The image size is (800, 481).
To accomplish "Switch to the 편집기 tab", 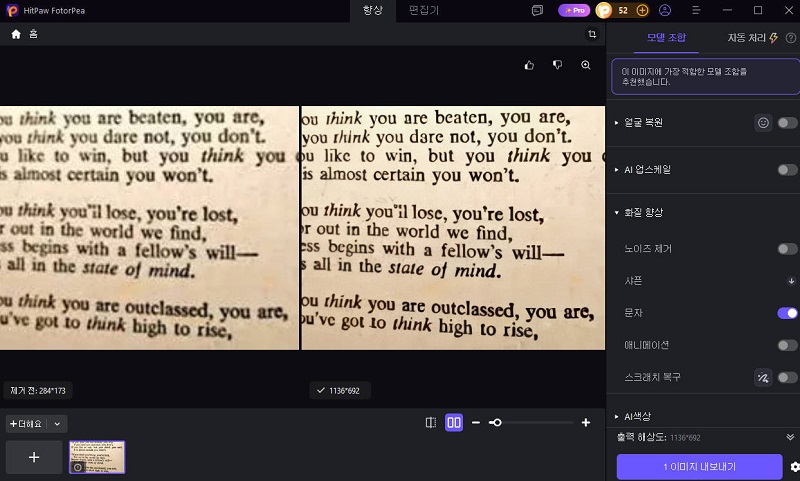I will 423,10.
